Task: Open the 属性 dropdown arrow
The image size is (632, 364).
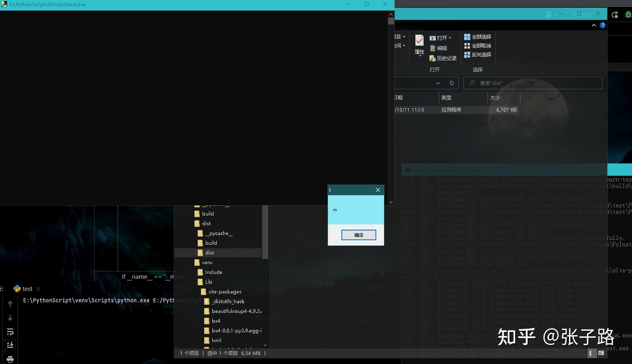Action: 420,56
